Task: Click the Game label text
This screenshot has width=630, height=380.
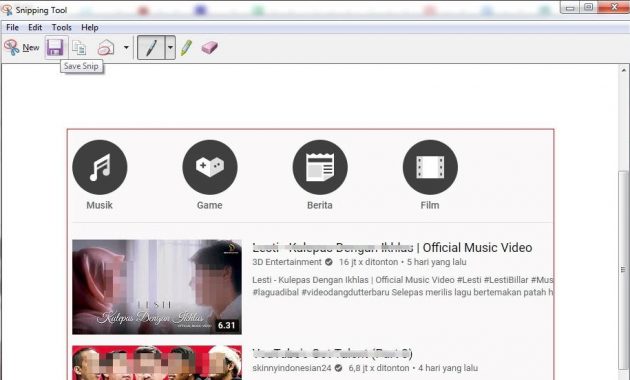Action: click(209, 205)
